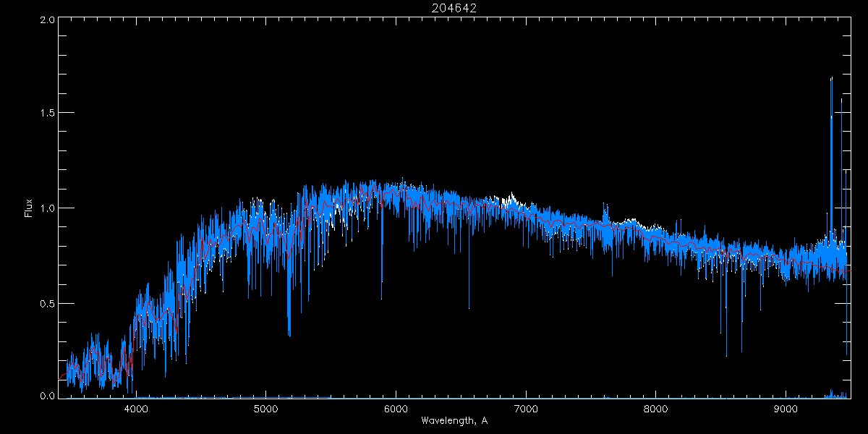Click the 2.0 flux tick label
Image resolution: width=868 pixels, height=434 pixels.
[46, 20]
